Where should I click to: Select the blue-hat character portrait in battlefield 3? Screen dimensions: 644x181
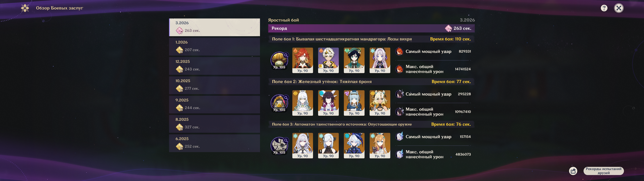coord(354,146)
